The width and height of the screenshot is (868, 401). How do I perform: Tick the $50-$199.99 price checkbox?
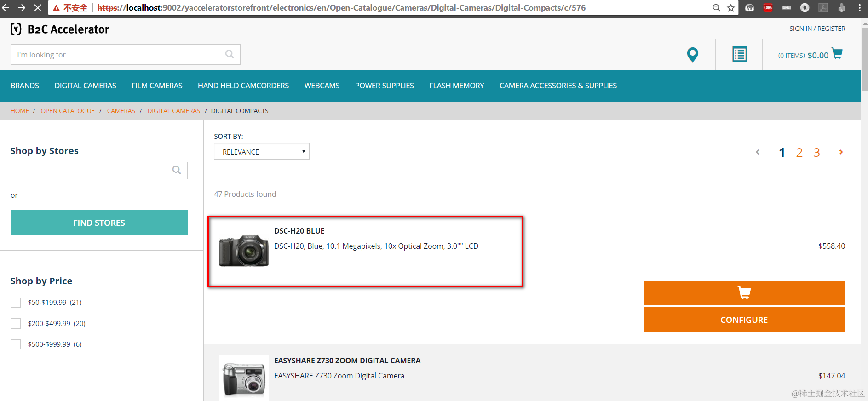(16, 303)
